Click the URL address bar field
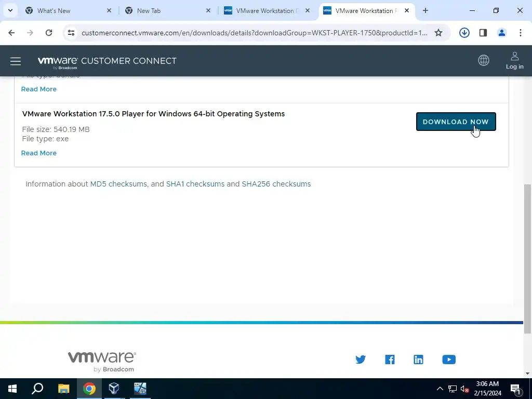The width and height of the screenshot is (532, 399). pyautogui.click(x=255, y=33)
